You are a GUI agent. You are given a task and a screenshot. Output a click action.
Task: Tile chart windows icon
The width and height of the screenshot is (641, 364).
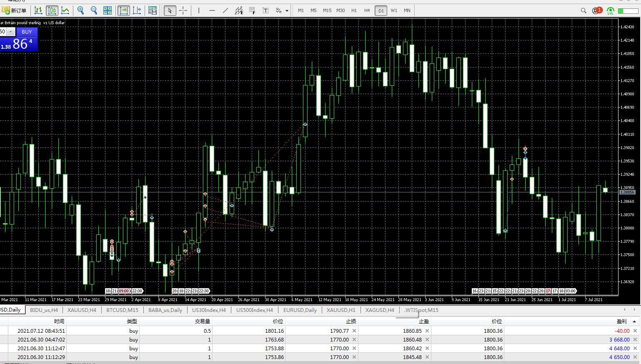tap(108, 10)
